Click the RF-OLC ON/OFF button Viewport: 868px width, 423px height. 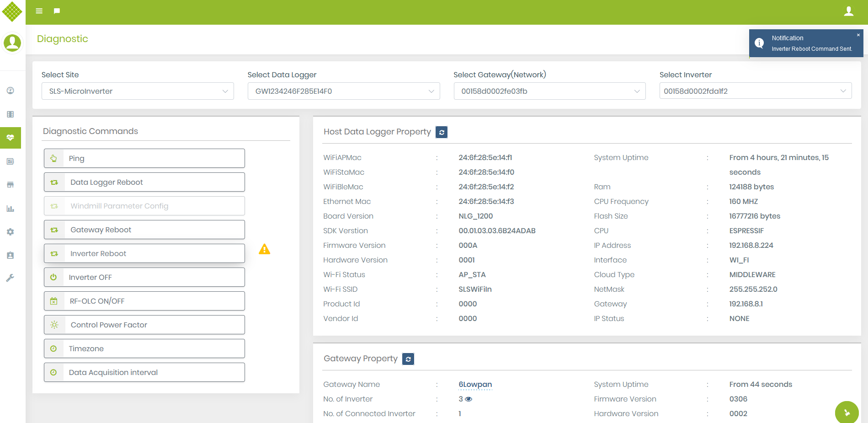point(144,301)
